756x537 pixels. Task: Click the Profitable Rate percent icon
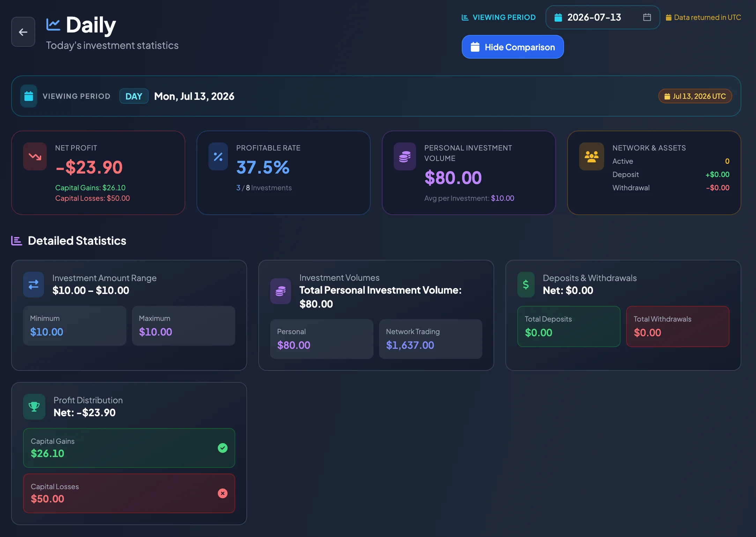tap(218, 156)
